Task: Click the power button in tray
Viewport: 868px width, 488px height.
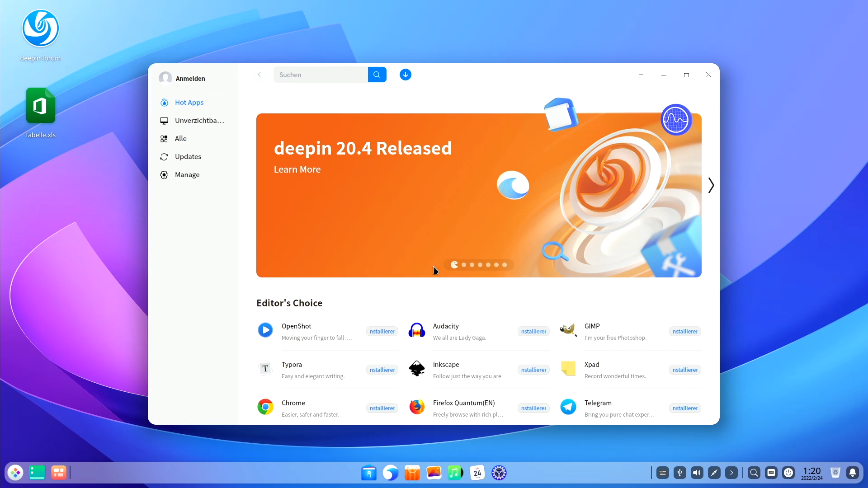Action: 788,473
